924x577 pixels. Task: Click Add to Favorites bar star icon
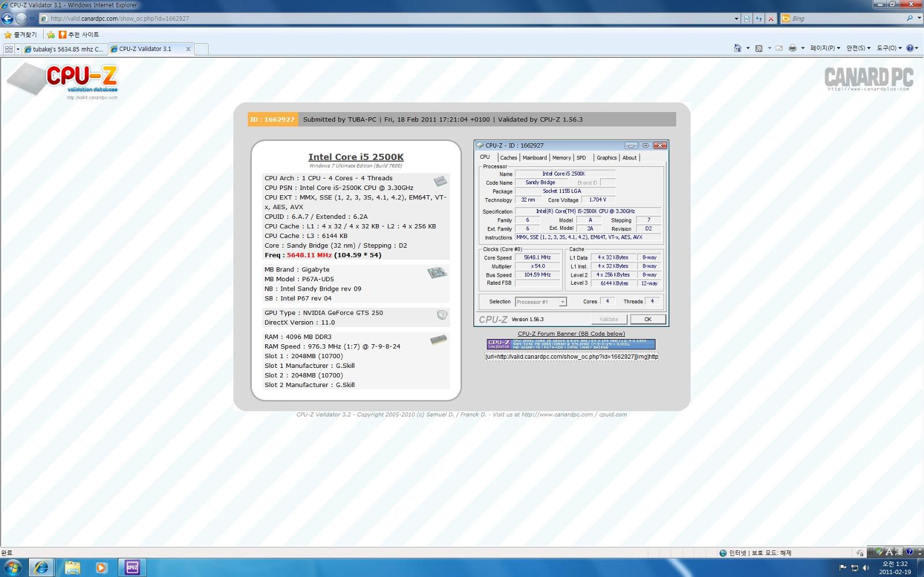(x=51, y=35)
